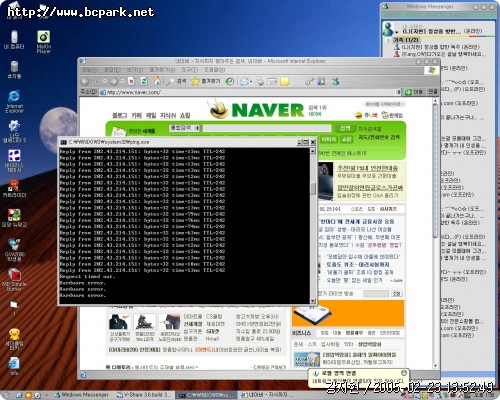
Task: Click the Messenger buddy icon in IE toolbar
Action: coord(335,81)
